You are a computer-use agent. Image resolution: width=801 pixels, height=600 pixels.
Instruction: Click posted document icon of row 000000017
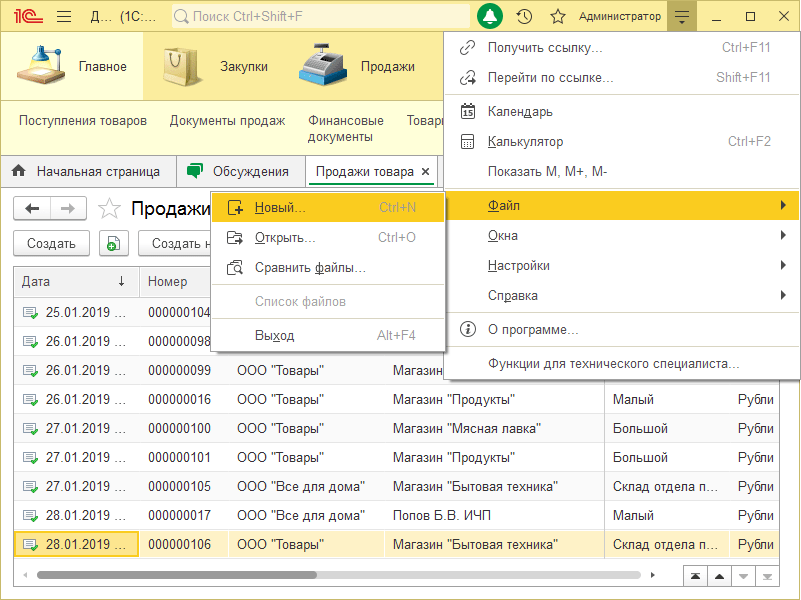pyautogui.click(x=30, y=516)
